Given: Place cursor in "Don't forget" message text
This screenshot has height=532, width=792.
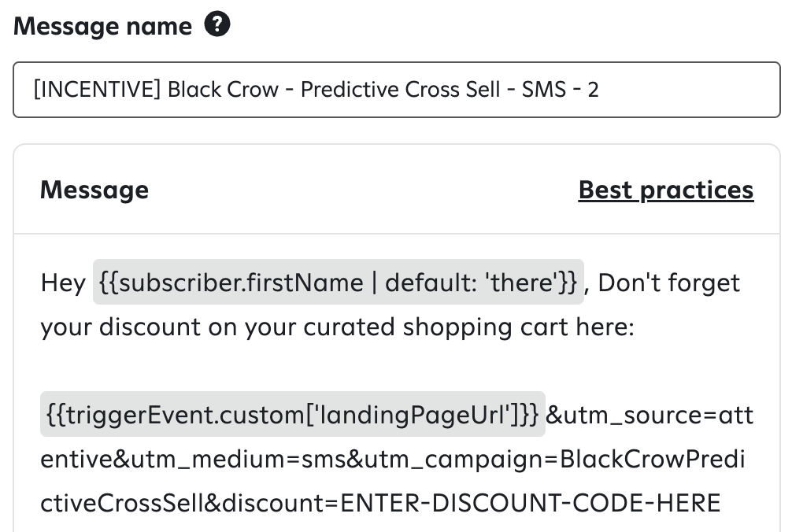Looking at the screenshot, I should click(x=668, y=283).
